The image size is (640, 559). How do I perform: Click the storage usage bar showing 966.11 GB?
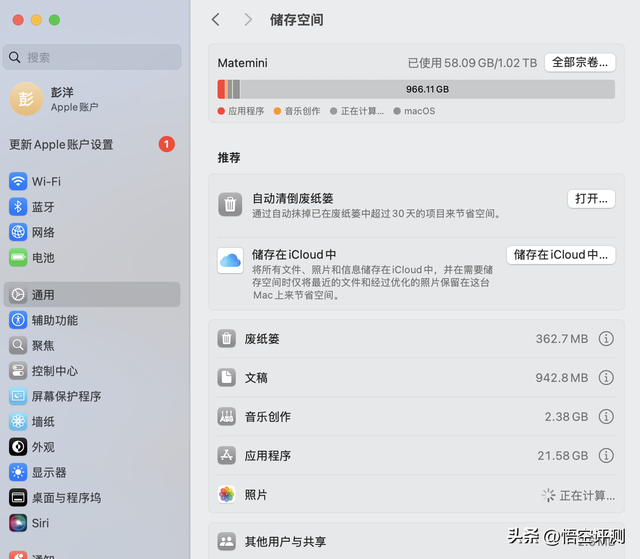(x=416, y=89)
